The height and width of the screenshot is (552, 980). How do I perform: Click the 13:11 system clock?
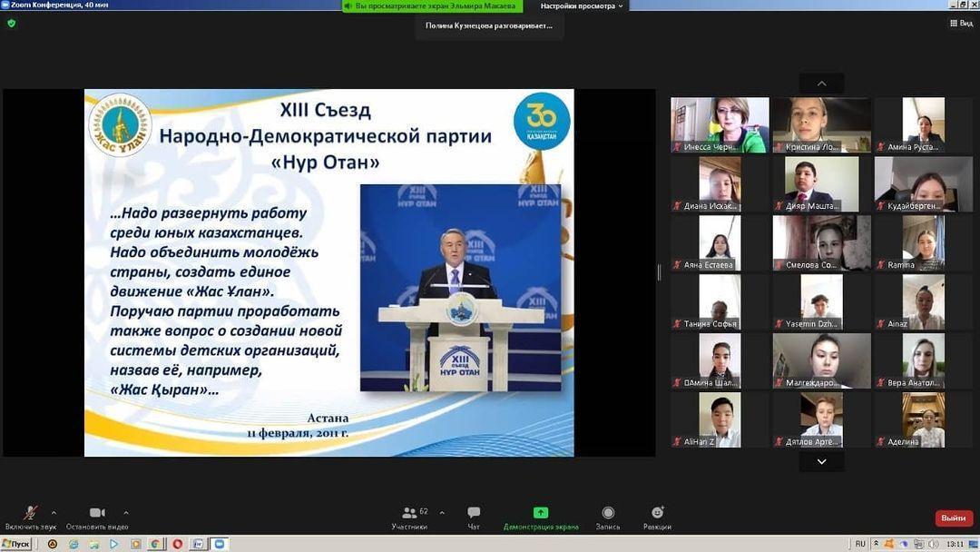[x=955, y=544]
